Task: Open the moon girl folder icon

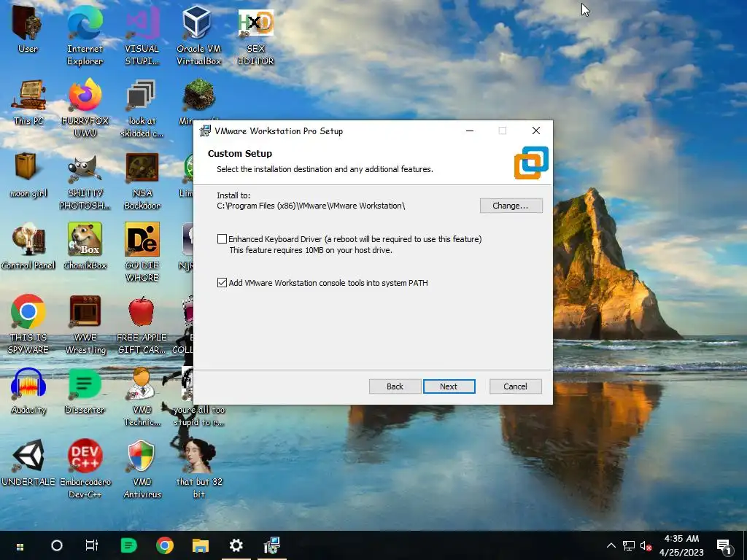Action: point(28,174)
